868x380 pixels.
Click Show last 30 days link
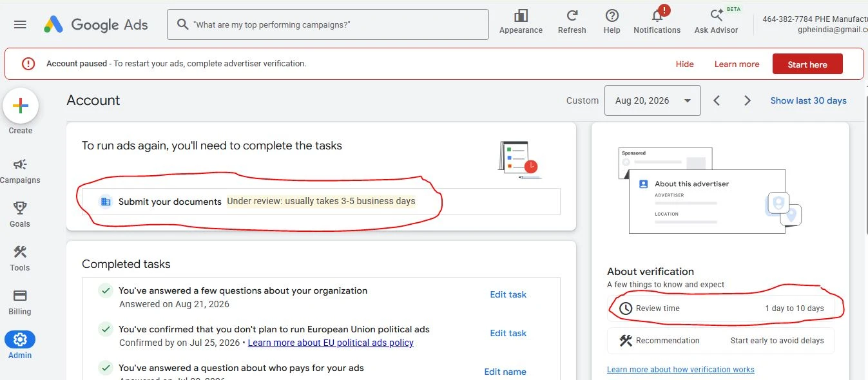tap(809, 100)
